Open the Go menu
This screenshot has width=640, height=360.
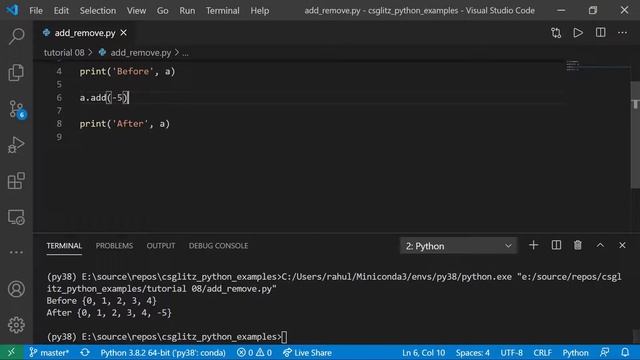click(162, 11)
